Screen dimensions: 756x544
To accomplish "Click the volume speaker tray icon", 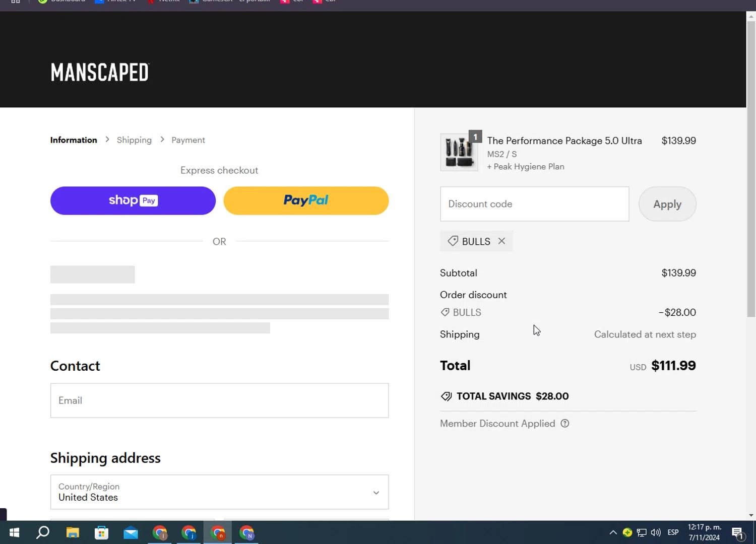I will (x=656, y=532).
